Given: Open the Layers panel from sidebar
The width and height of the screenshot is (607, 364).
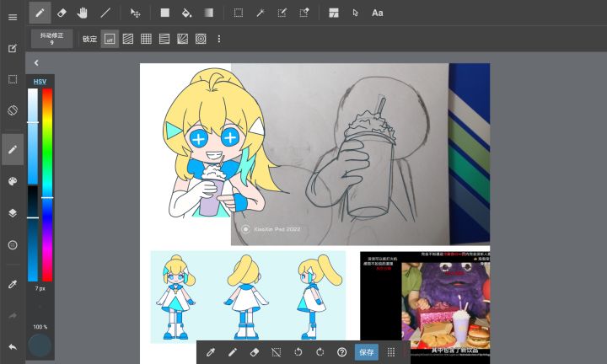Looking at the screenshot, I should click(x=13, y=213).
